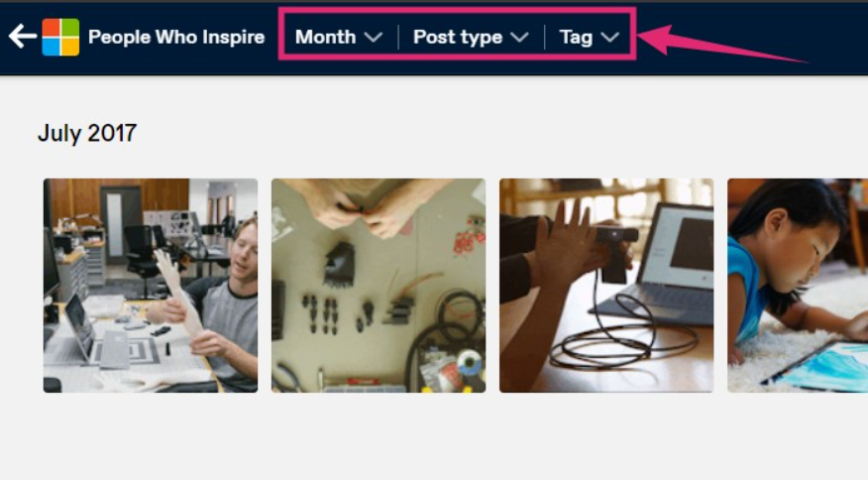Expand the Month chevron arrow

(x=374, y=37)
